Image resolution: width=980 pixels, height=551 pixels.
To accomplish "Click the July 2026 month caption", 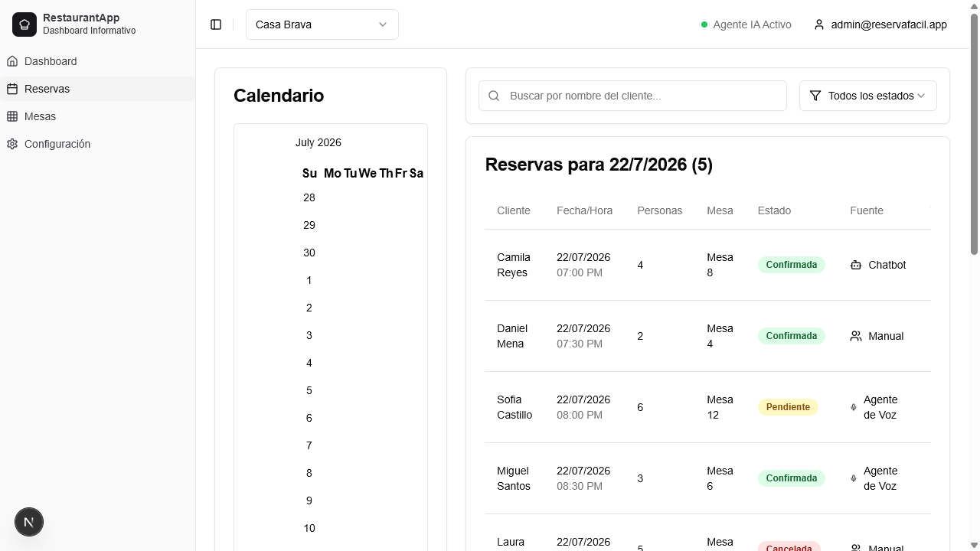I will pyautogui.click(x=318, y=142).
